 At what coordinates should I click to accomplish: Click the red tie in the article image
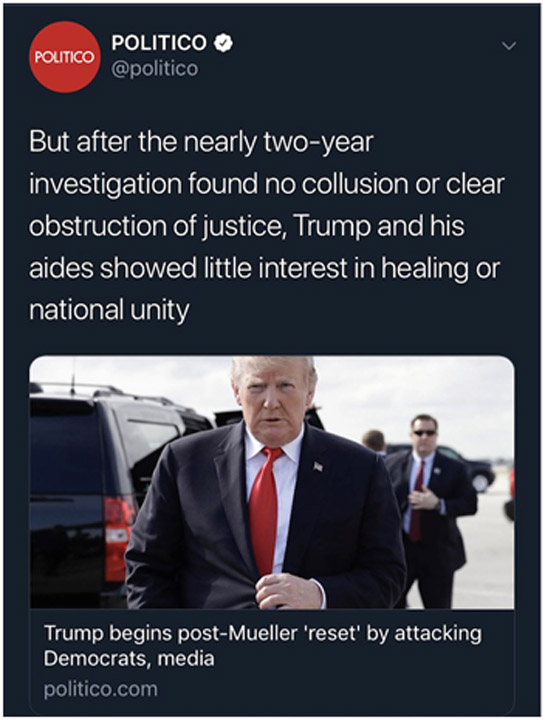(265, 509)
